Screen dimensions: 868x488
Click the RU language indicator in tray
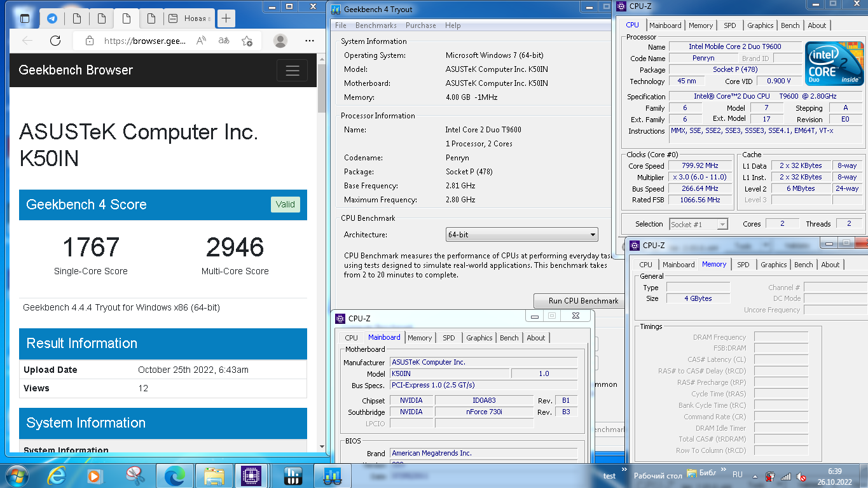click(738, 475)
